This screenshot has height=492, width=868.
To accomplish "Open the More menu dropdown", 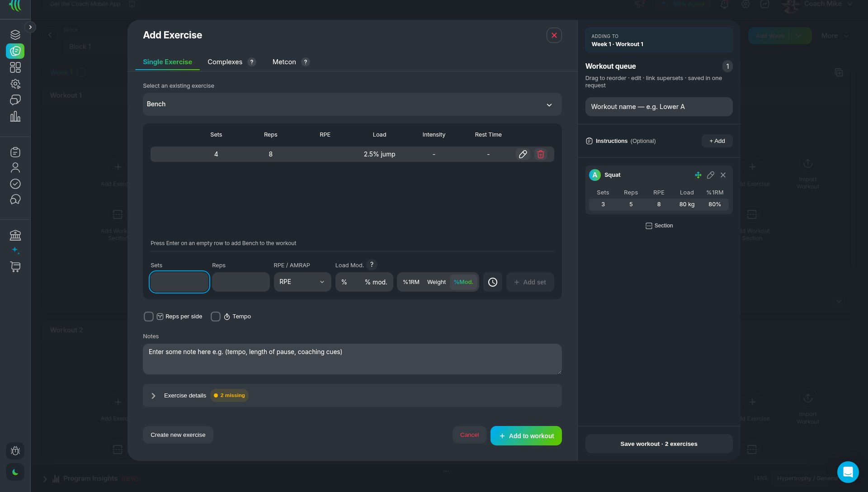I will click(835, 36).
